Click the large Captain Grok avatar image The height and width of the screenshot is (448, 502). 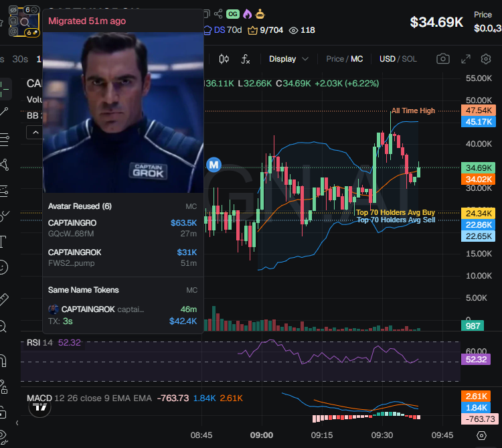(123, 113)
